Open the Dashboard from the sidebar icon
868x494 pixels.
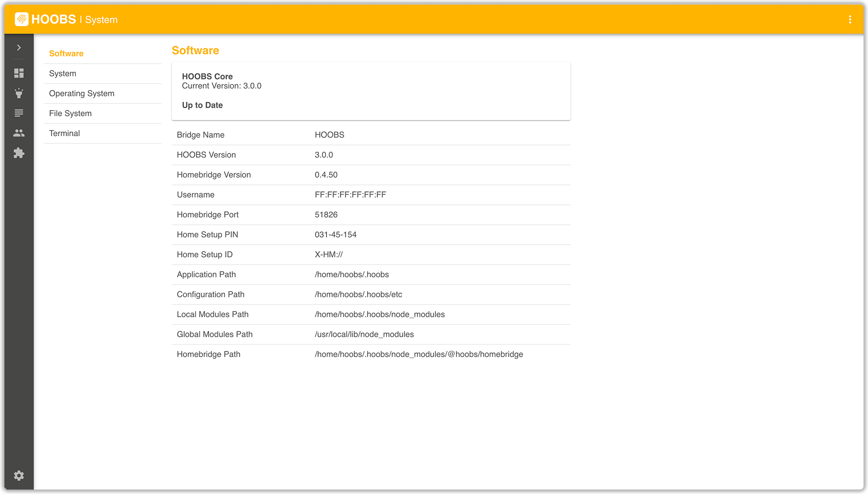19,73
